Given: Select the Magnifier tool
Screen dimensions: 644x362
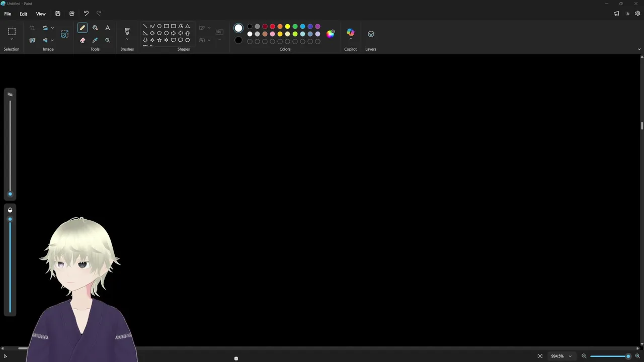Looking at the screenshot, I should (107, 40).
